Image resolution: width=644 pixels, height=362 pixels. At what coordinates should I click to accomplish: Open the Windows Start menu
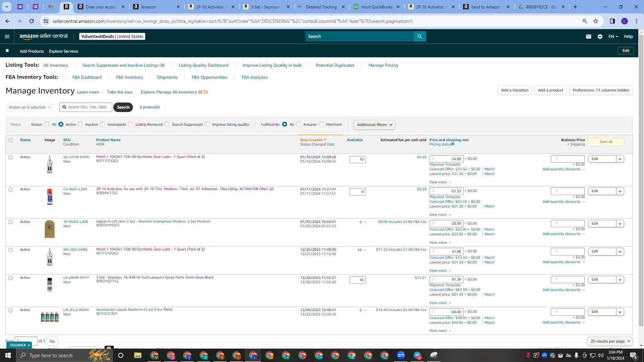click(x=8, y=355)
